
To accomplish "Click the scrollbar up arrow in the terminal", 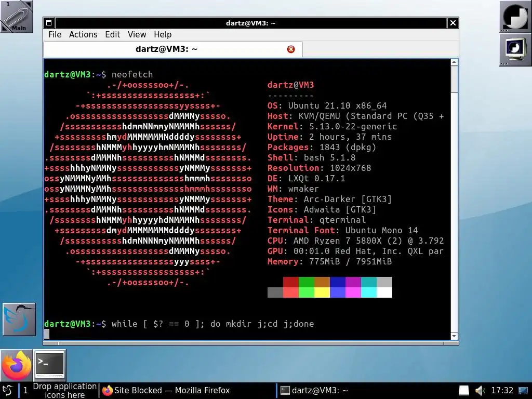I will tap(454, 62).
